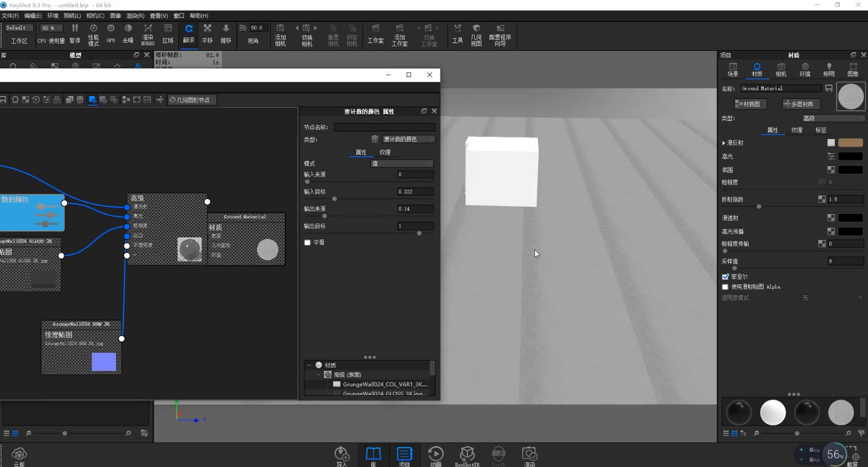Viewport: 868px width, 467px height.
Task: Open the 几何视图 geometry view icon
Action: click(476, 28)
